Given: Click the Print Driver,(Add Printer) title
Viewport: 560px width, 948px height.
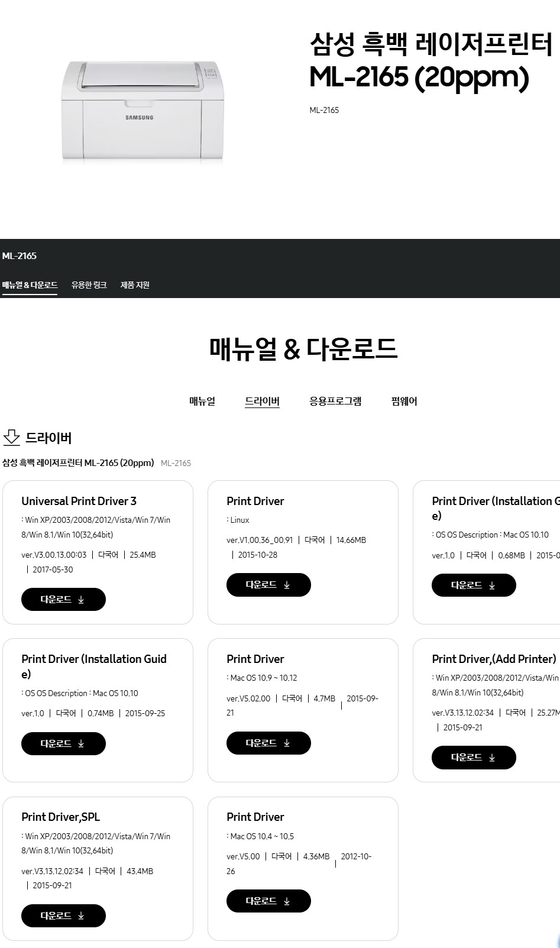Looking at the screenshot, I should click(494, 659).
